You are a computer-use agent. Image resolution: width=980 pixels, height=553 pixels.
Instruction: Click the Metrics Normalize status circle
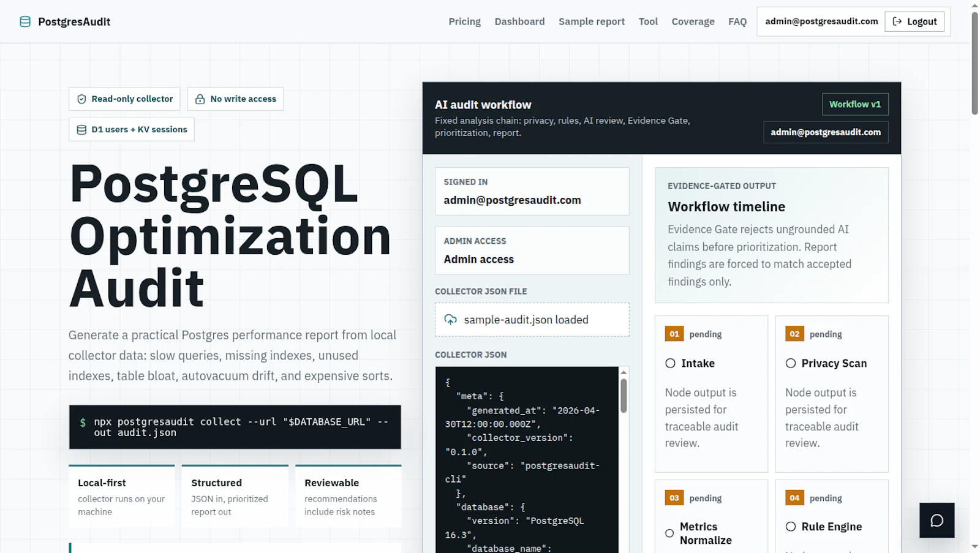669,533
